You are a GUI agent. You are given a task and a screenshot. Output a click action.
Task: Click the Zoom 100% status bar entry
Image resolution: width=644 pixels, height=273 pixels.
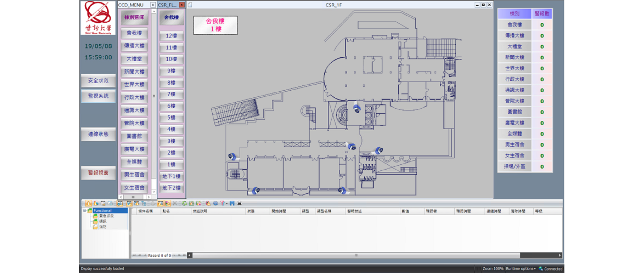point(493,269)
